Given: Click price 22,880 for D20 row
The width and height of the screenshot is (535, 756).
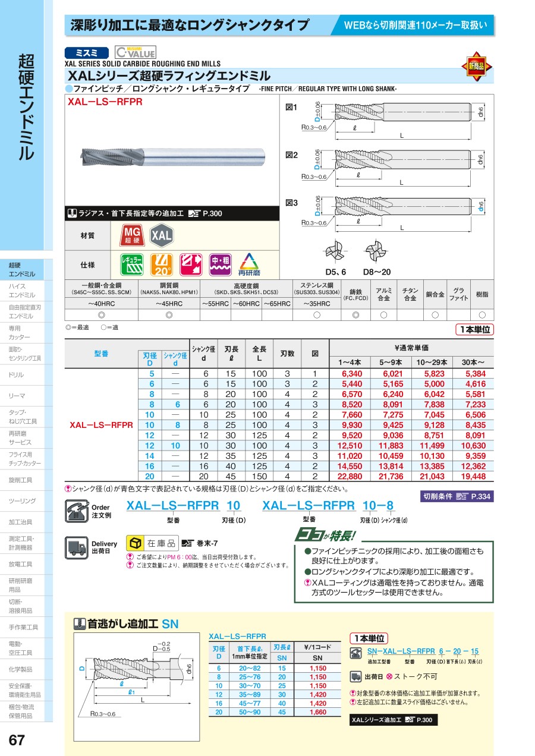Looking at the screenshot, I should click(x=352, y=477).
